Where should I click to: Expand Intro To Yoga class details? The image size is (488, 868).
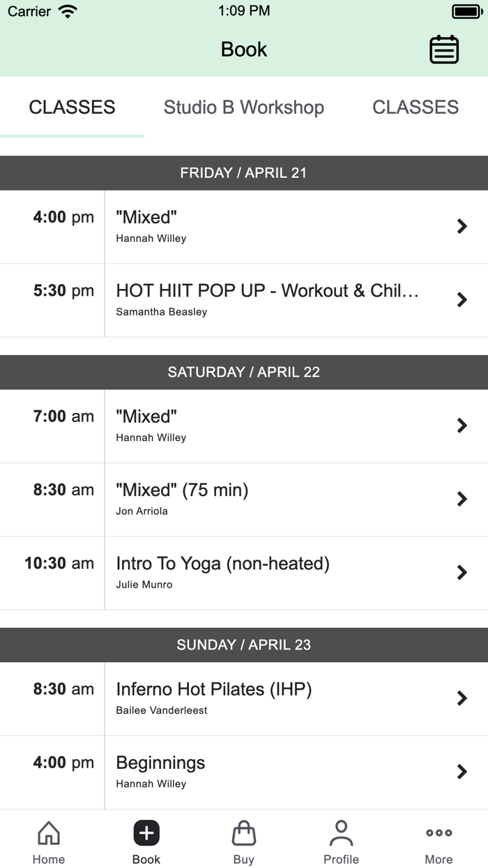coord(462,572)
